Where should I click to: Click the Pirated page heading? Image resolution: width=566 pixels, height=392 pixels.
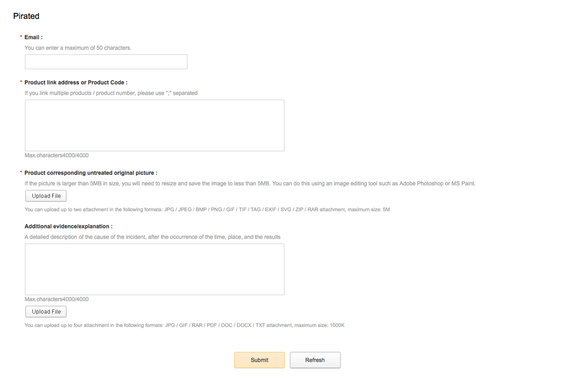tap(26, 16)
